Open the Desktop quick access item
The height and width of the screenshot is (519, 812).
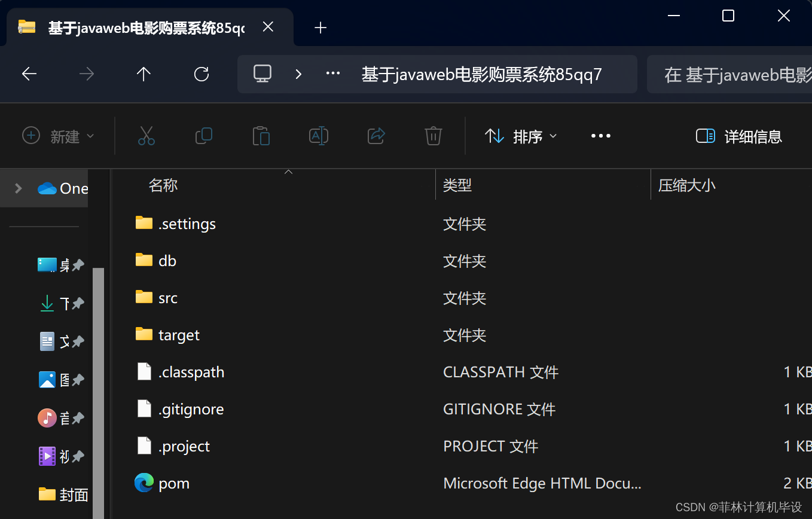point(54,265)
